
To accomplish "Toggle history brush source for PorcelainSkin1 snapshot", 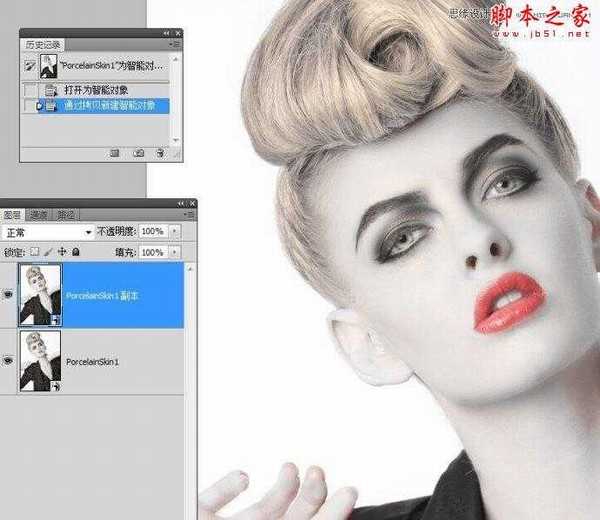I will click(30, 66).
